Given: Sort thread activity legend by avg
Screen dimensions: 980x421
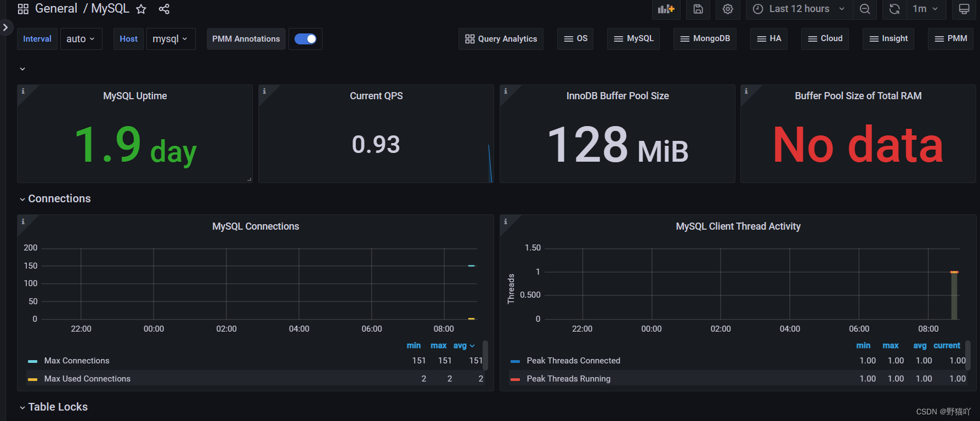Looking at the screenshot, I should tap(920, 345).
